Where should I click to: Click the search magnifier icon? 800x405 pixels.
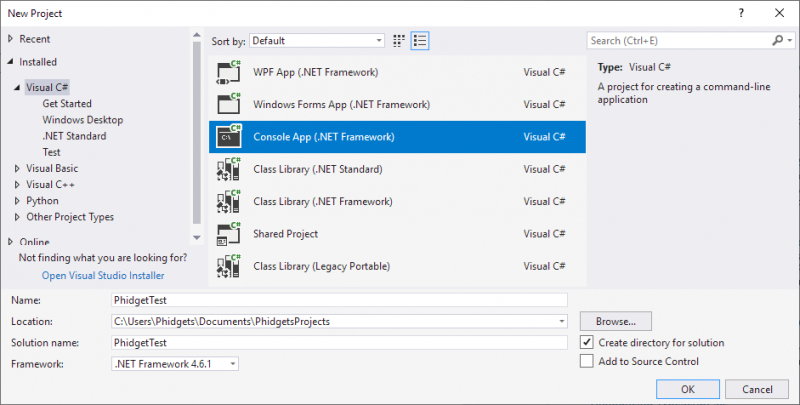coord(777,40)
